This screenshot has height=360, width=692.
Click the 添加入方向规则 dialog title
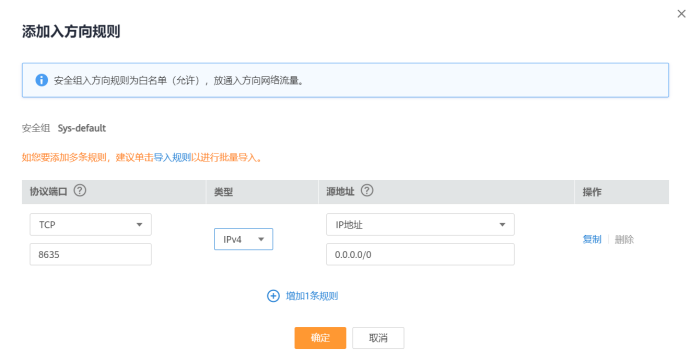coord(71,31)
